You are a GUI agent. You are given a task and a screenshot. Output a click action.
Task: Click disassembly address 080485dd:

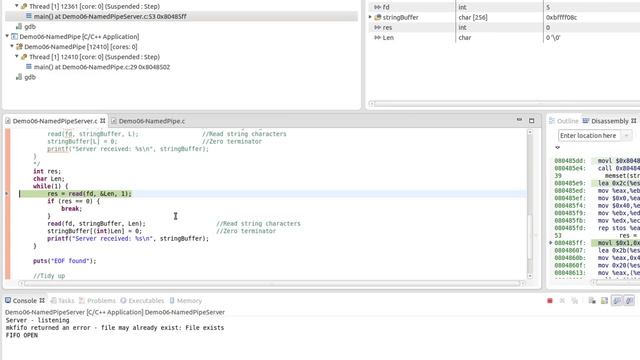tap(570, 161)
